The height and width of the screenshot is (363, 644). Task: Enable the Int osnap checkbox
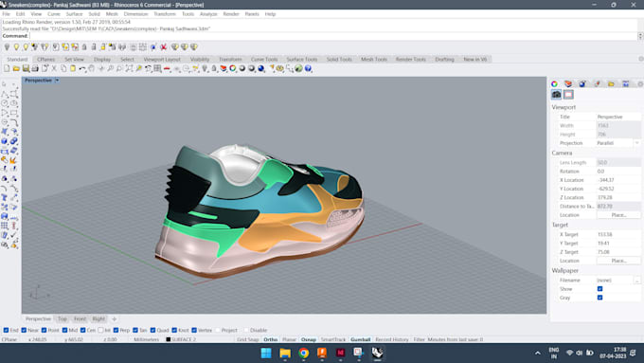pyautogui.click(x=100, y=330)
